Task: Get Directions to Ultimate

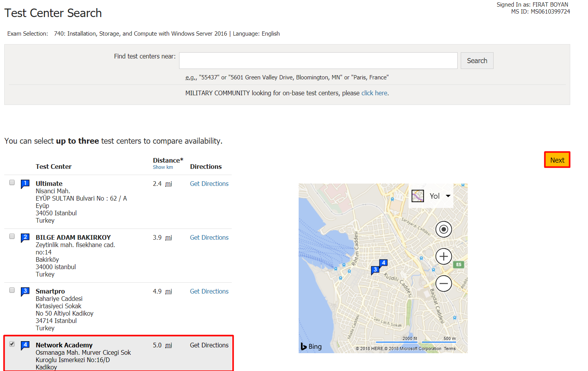Action: tap(209, 184)
